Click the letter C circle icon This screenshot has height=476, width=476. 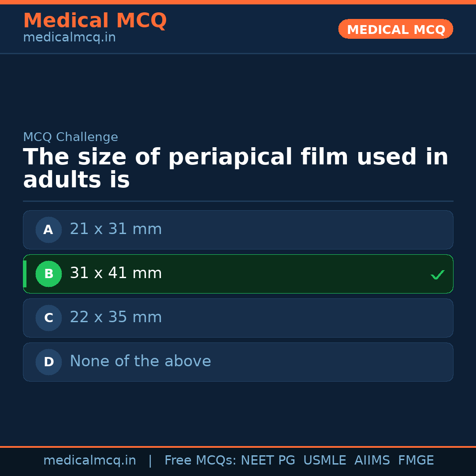pos(48,318)
